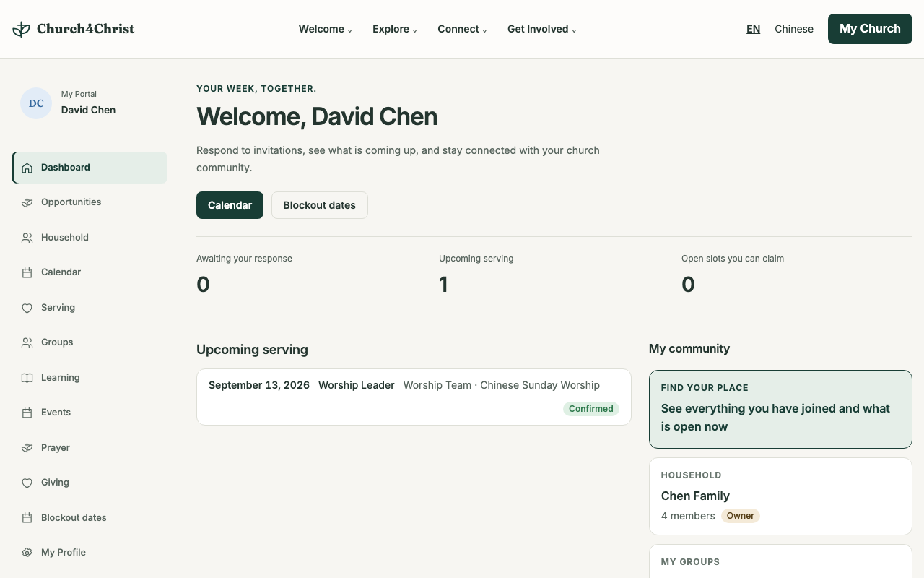Open the Blockout dates sidebar icon
The image size is (924, 578).
[x=27, y=518]
